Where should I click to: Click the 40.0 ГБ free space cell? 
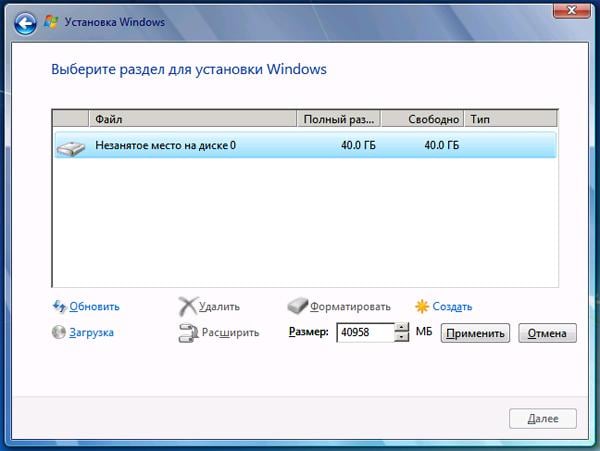[x=442, y=145]
